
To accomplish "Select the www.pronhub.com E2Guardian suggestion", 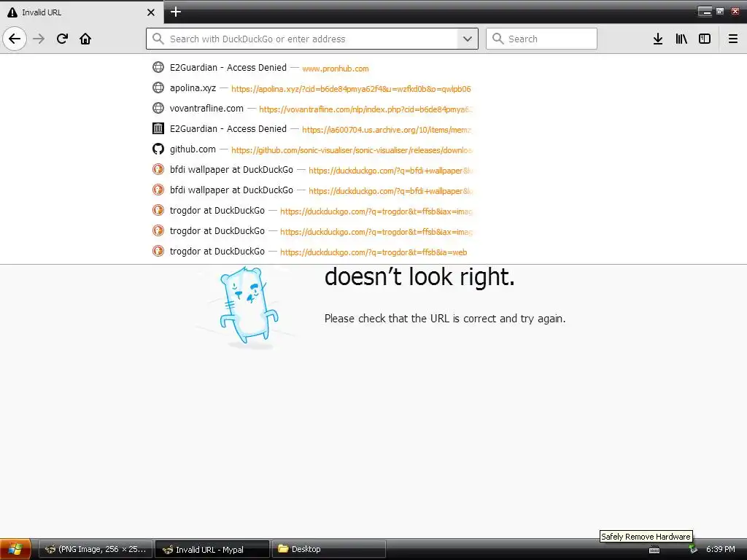I will [x=312, y=68].
